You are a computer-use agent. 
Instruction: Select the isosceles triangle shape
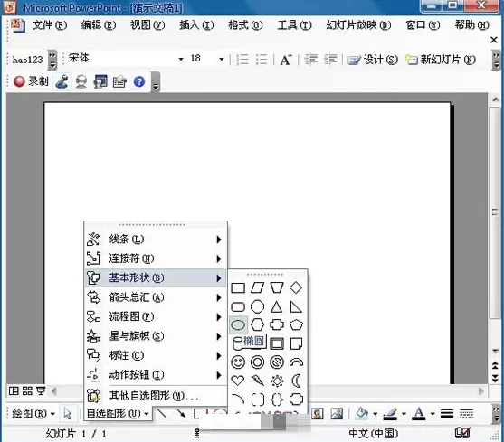click(x=276, y=306)
